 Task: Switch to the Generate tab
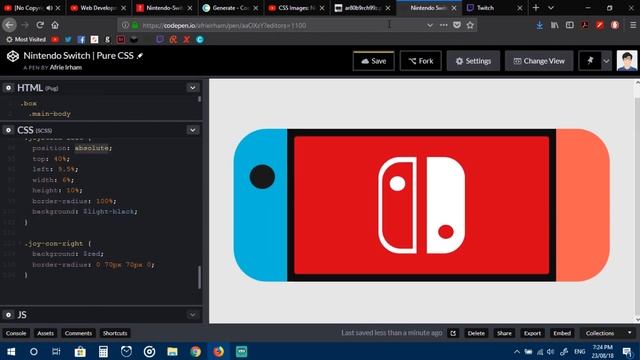tap(230, 8)
